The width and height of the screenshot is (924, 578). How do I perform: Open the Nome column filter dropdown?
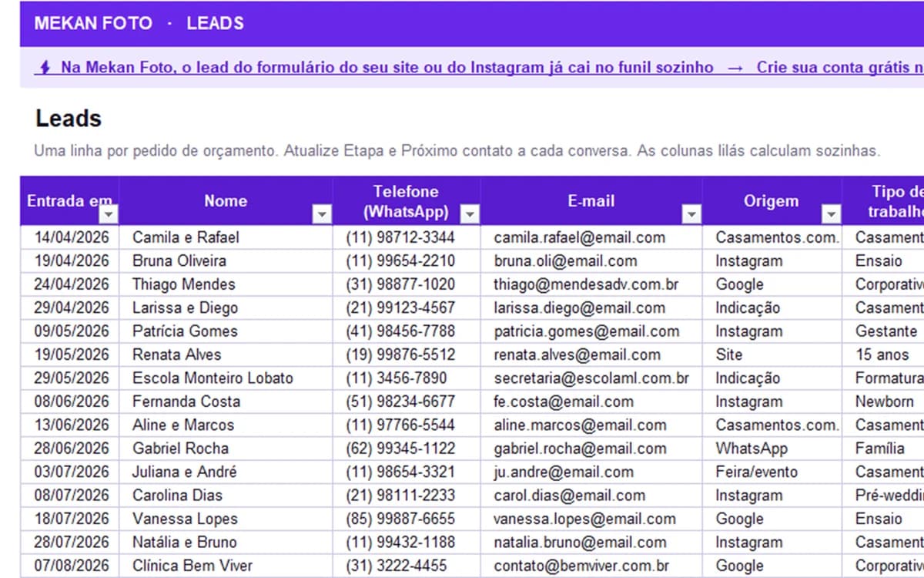pos(323,214)
